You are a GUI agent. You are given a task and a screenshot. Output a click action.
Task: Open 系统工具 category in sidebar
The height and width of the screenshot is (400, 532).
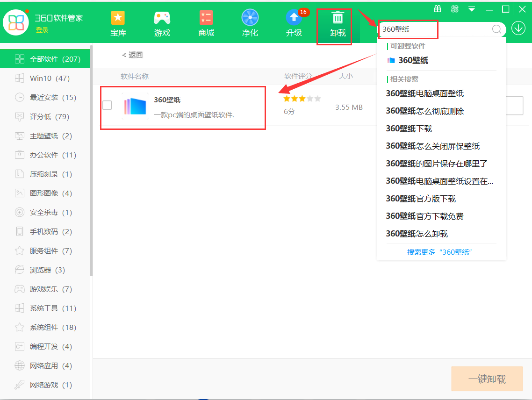[45, 308]
